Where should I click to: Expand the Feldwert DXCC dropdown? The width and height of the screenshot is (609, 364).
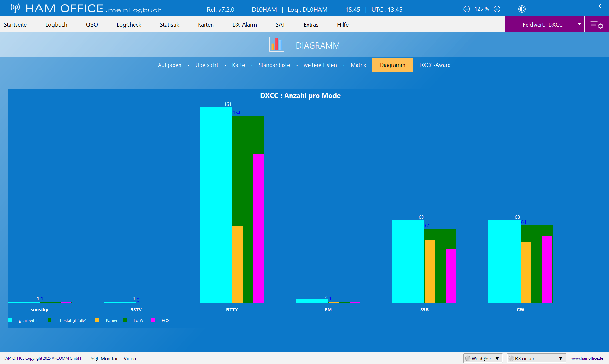[x=580, y=24]
